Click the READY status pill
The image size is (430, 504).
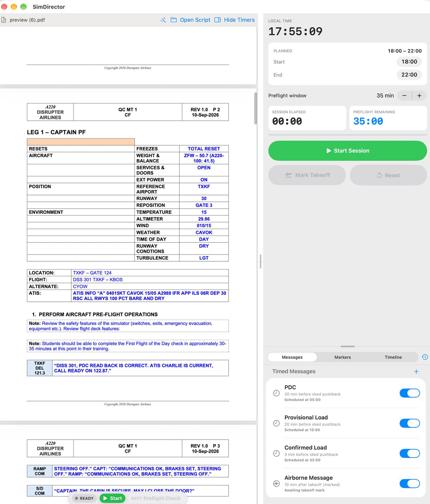point(85,498)
